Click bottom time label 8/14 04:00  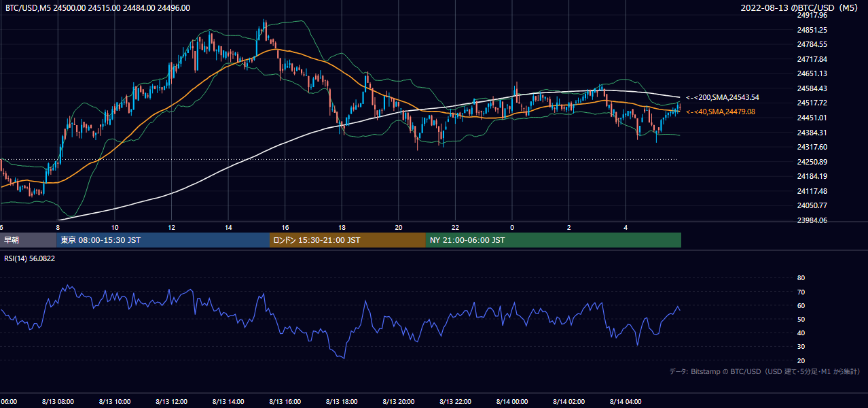pos(626,401)
